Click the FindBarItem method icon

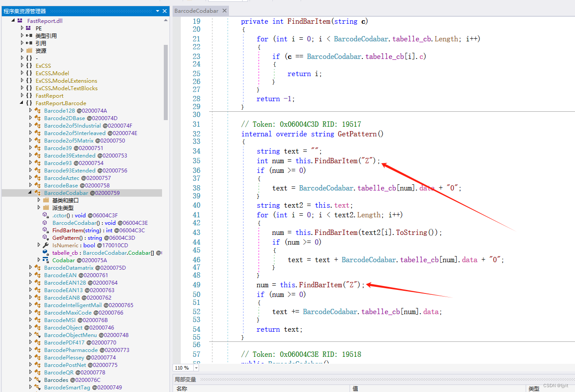tap(46, 230)
